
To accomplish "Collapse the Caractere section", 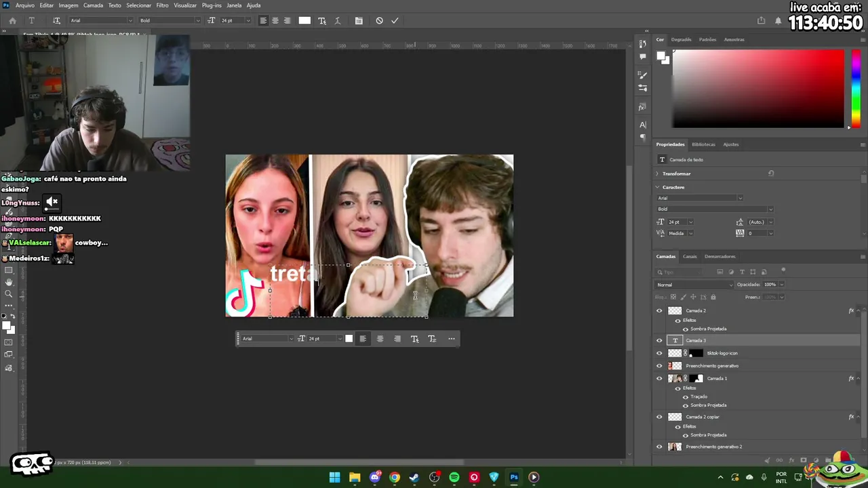I will click(x=658, y=187).
